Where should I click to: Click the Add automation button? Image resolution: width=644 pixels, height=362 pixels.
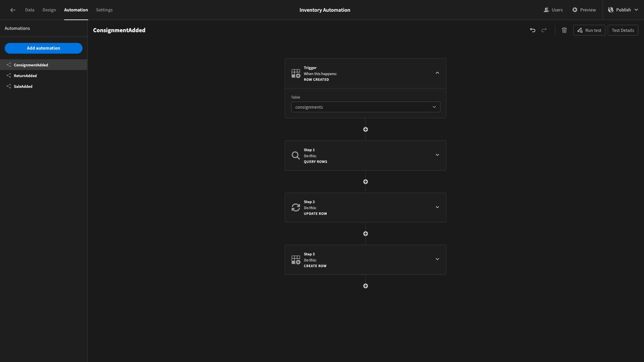pos(44,48)
